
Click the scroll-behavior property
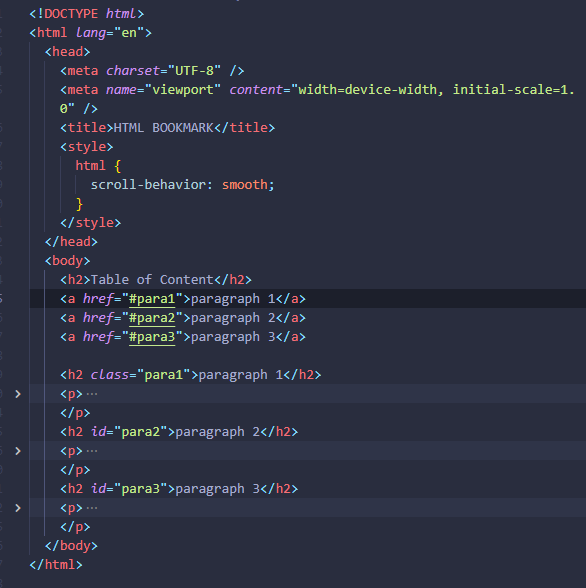(x=148, y=185)
